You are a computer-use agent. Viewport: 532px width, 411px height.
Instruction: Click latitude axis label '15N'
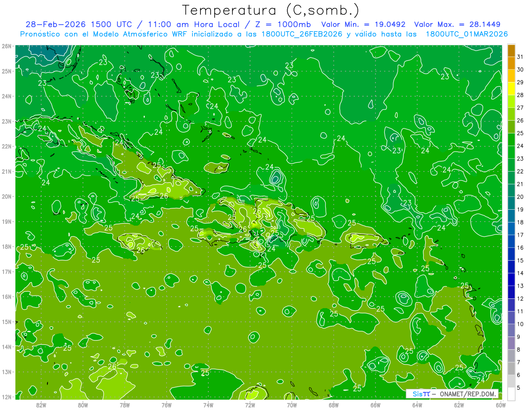(x=6, y=321)
